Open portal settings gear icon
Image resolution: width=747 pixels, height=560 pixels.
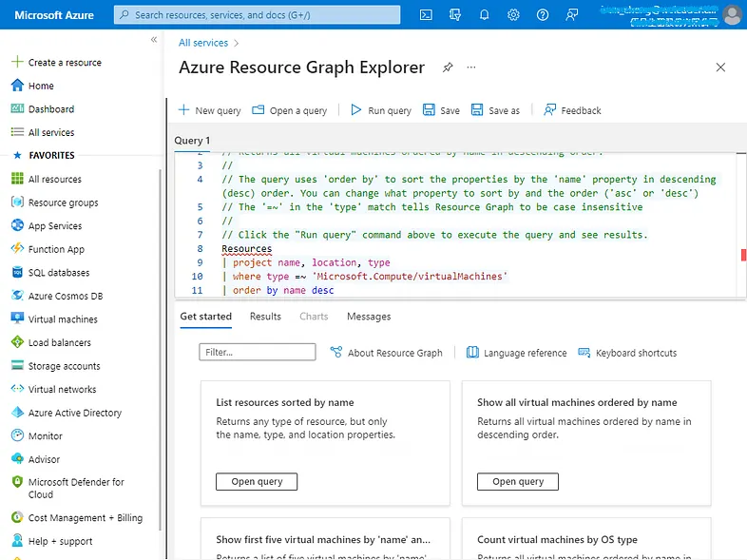pos(513,15)
